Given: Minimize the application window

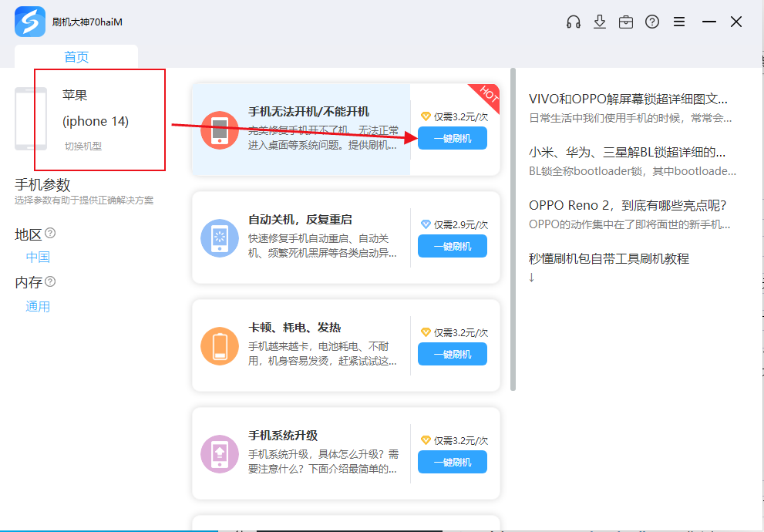Looking at the screenshot, I should pos(709,22).
